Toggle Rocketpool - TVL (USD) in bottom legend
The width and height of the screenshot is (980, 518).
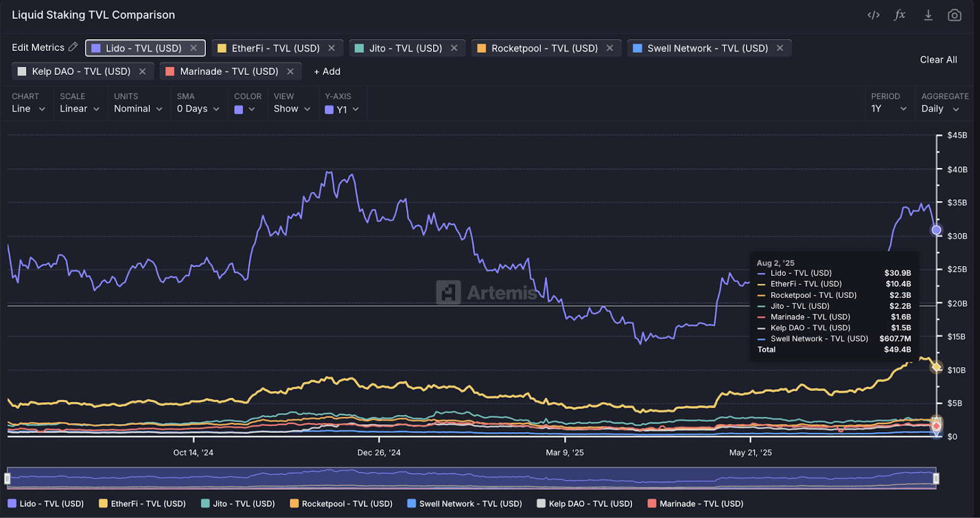(341, 503)
